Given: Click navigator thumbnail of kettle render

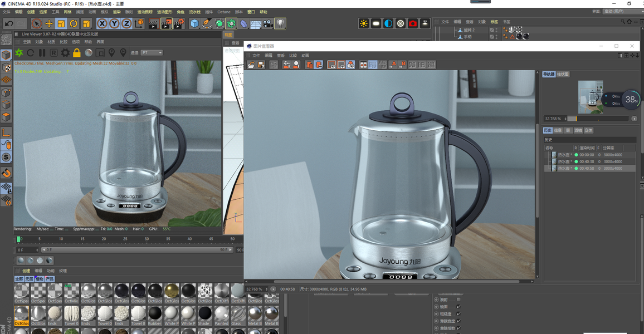Looking at the screenshot, I should [591, 97].
